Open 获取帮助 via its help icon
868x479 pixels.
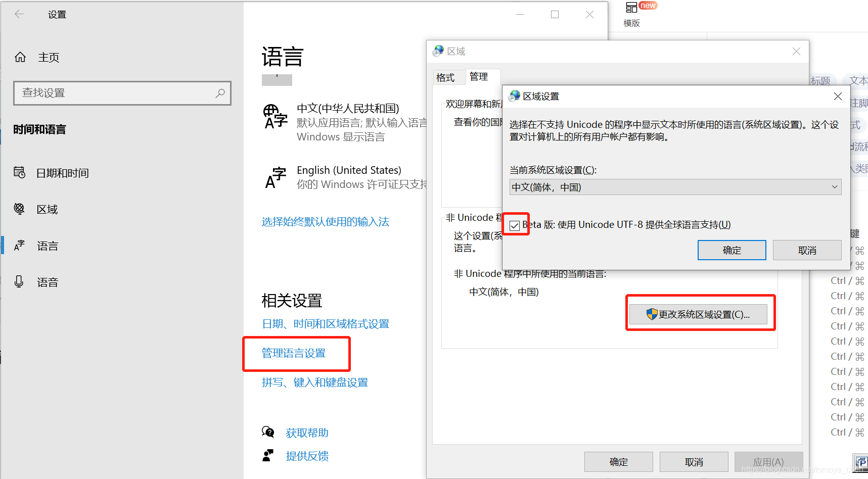(267, 432)
